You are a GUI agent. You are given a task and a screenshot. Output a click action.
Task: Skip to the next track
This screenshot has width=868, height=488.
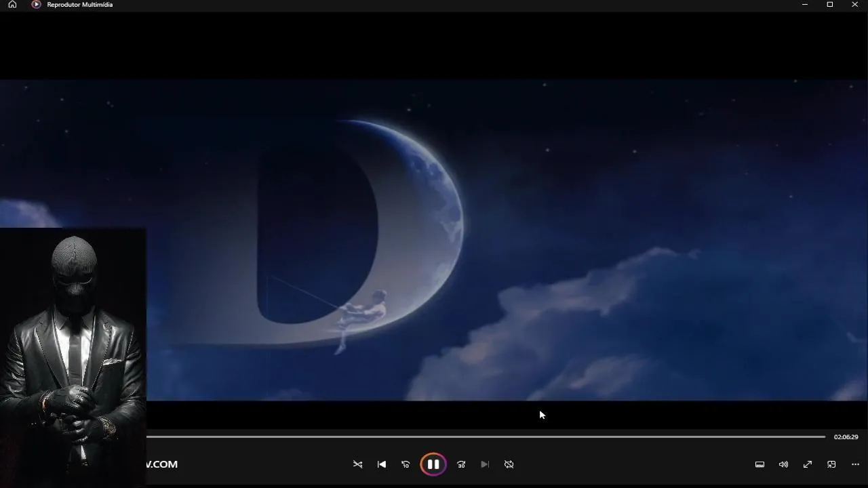pyautogui.click(x=485, y=464)
